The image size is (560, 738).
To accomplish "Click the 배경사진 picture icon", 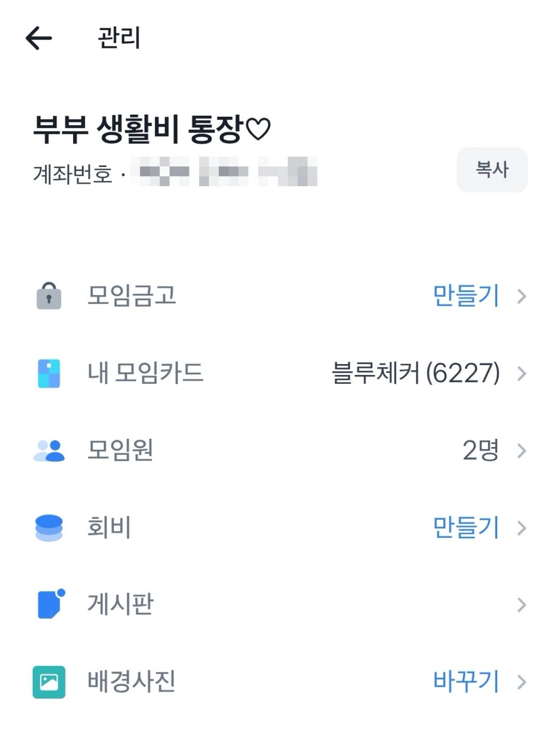I will 49,682.
